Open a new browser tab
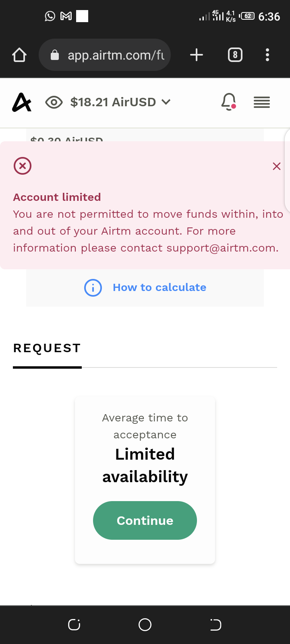 coord(197,55)
